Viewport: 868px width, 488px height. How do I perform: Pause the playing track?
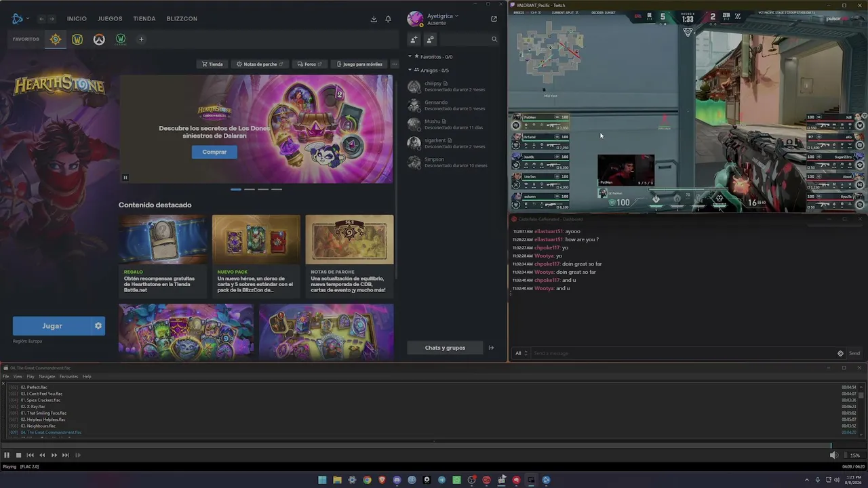point(7,455)
